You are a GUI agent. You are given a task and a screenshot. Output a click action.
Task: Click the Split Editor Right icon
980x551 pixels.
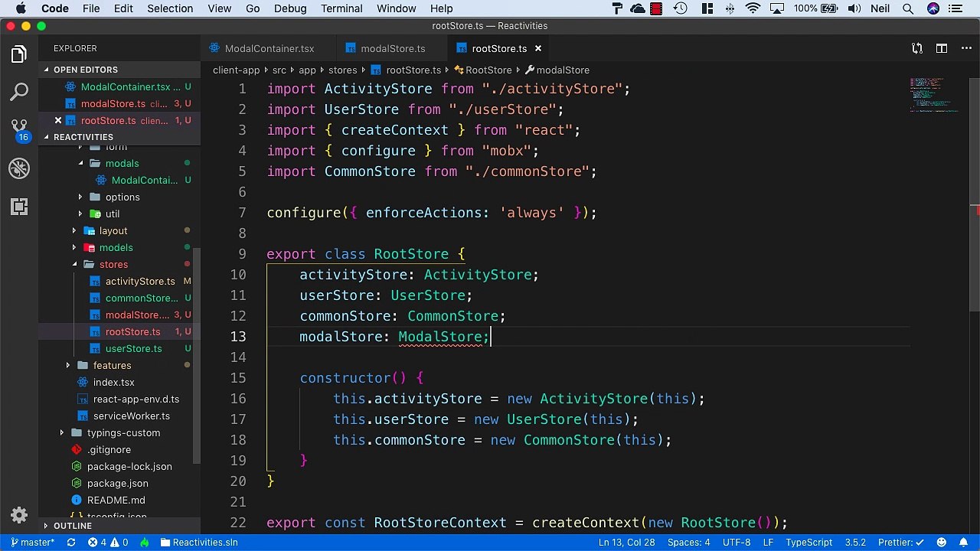(x=942, y=48)
